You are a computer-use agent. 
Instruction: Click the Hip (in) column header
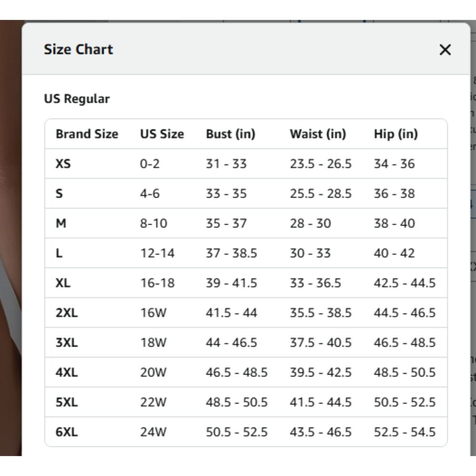click(396, 134)
